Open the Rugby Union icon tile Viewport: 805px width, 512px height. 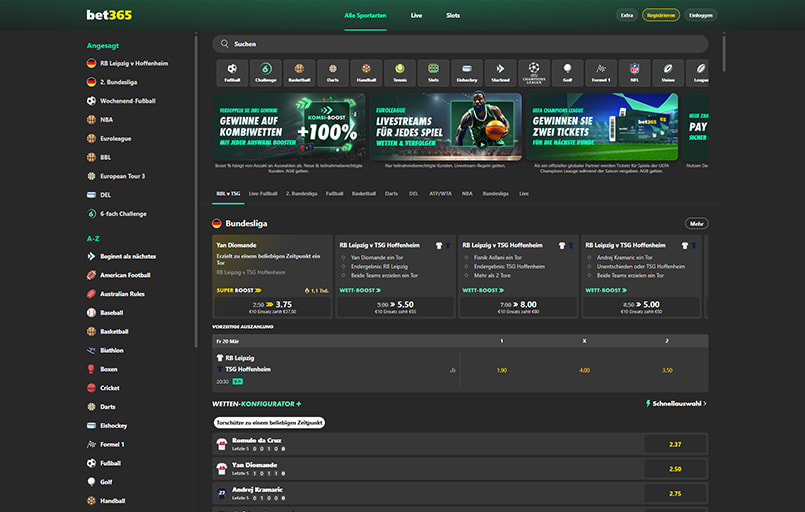668,72
